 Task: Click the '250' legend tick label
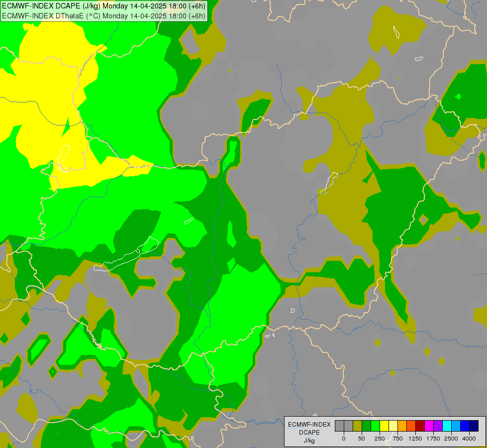380,439
